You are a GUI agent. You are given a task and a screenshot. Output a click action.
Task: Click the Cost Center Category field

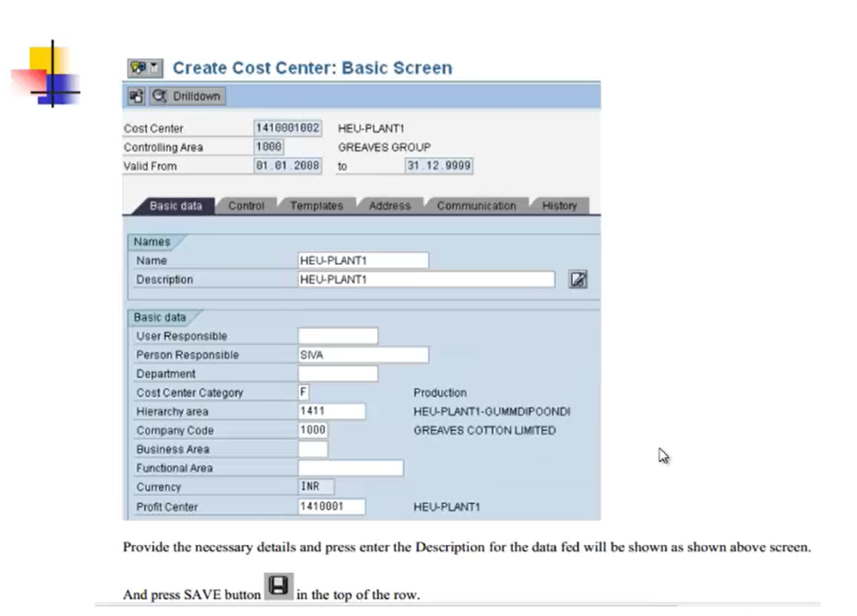click(304, 393)
